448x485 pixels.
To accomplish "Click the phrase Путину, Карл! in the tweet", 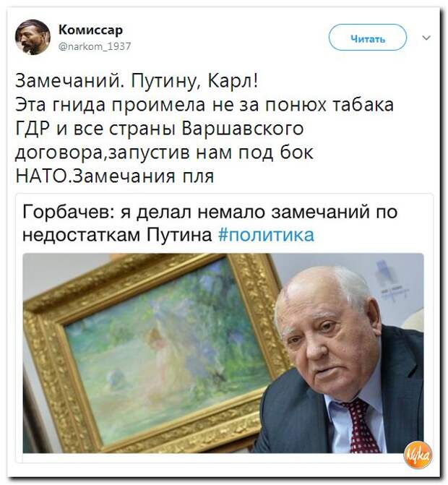I will click(194, 81).
